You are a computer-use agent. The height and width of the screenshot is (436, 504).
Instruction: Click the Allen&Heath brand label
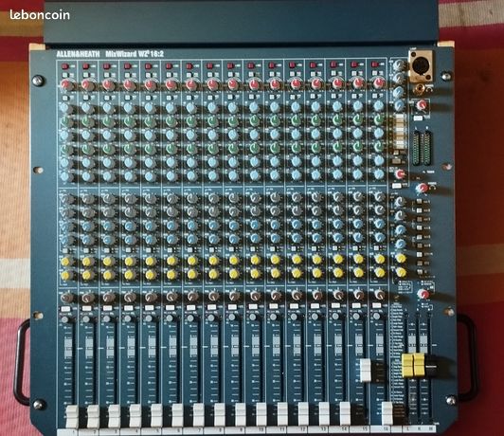pos(78,54)
